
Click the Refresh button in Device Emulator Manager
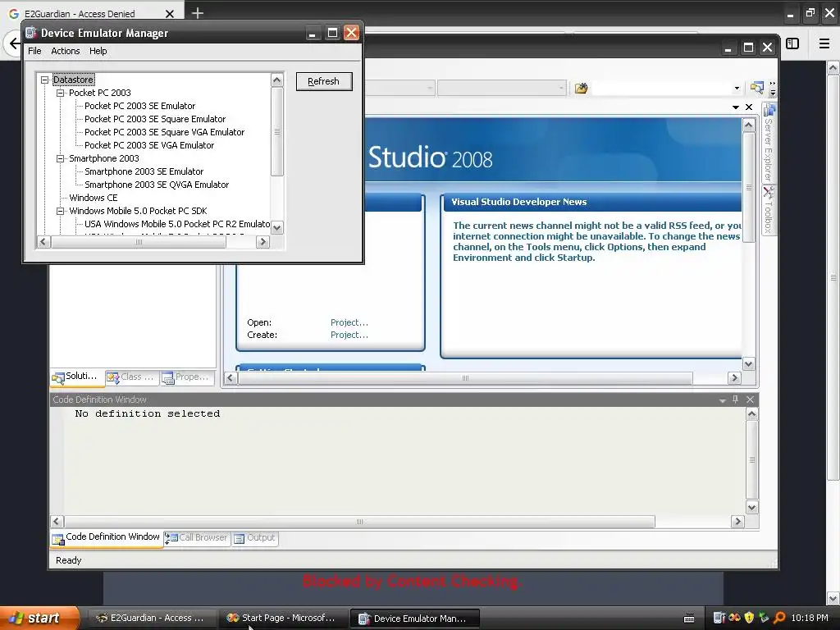click(324, 81)
